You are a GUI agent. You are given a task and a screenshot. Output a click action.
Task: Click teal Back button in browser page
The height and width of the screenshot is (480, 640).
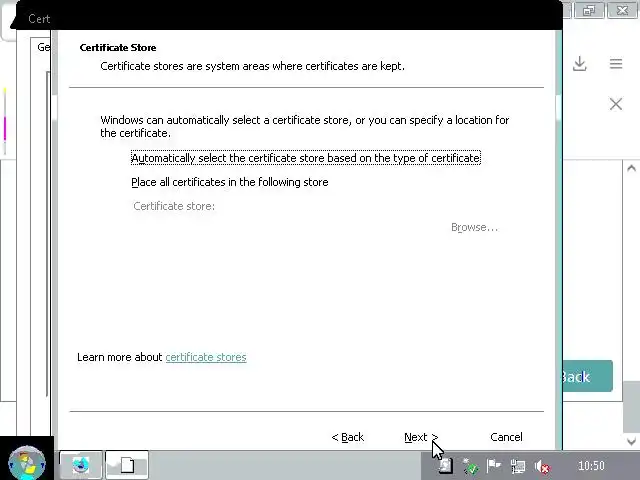click(587, 376)
